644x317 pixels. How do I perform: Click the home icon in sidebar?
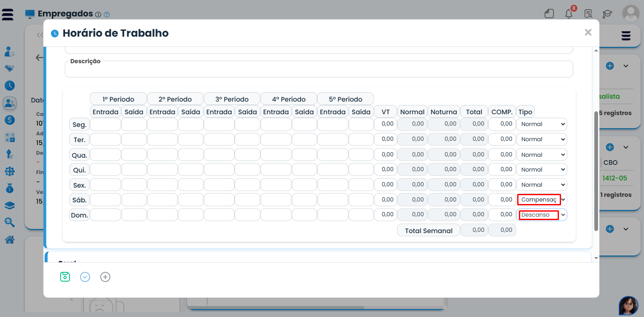click(x=10, y=239)
